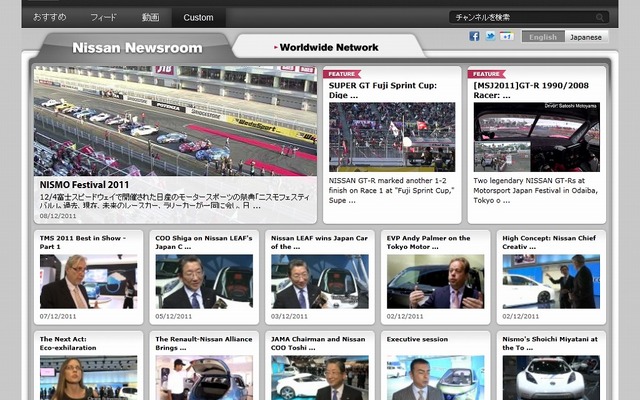Click the FEATURE badge on MSJ2011 card
This screenshot has width=640, height=400.
coord(487,74)
